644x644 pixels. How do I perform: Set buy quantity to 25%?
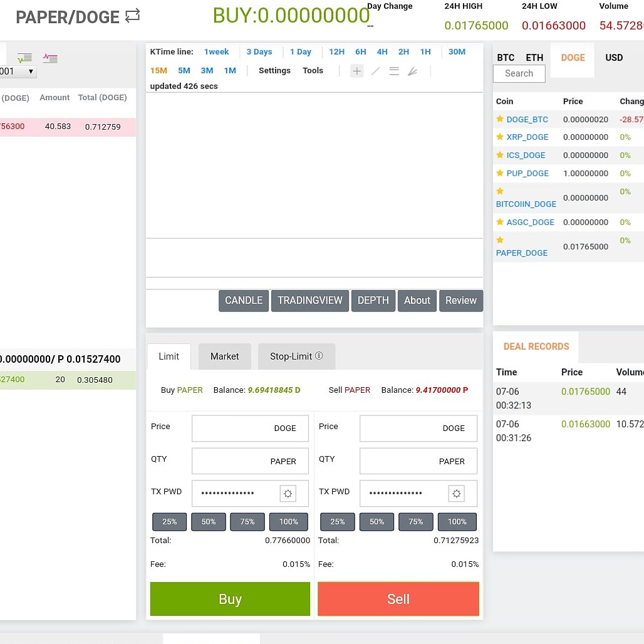(169, 522)
